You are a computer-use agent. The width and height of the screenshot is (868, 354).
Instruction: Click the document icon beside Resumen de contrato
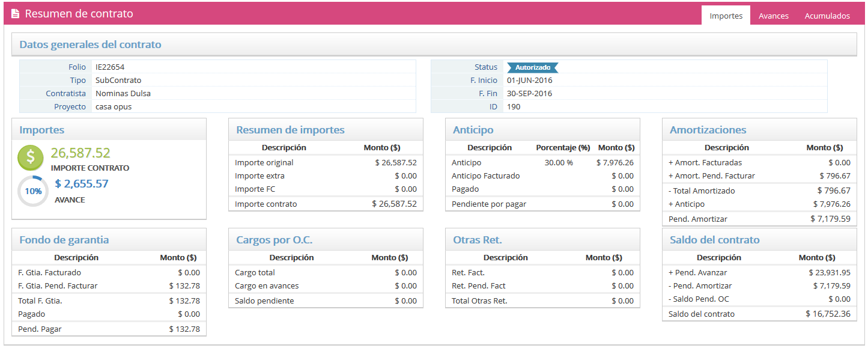click(16, 14)
